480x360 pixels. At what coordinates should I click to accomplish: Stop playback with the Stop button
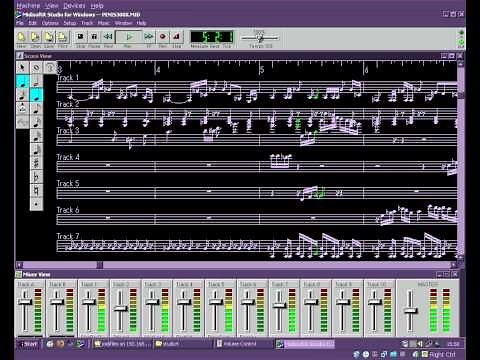point(80,37)
